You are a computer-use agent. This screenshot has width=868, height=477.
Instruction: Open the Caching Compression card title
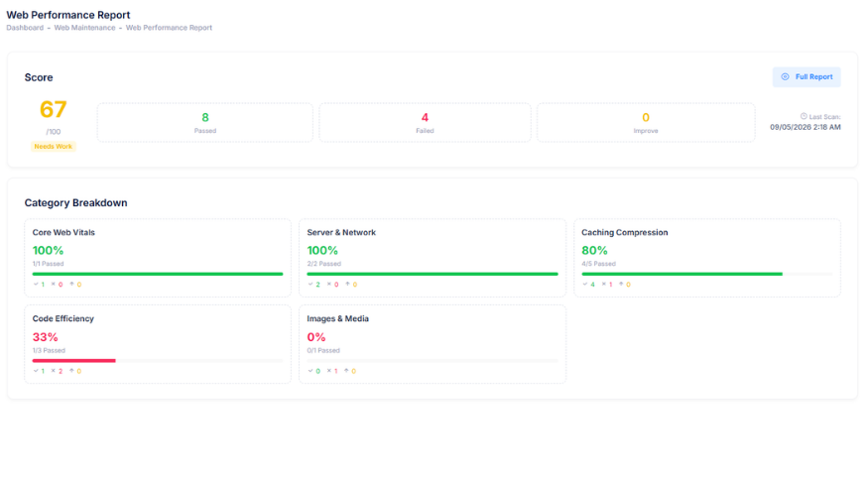624,232
